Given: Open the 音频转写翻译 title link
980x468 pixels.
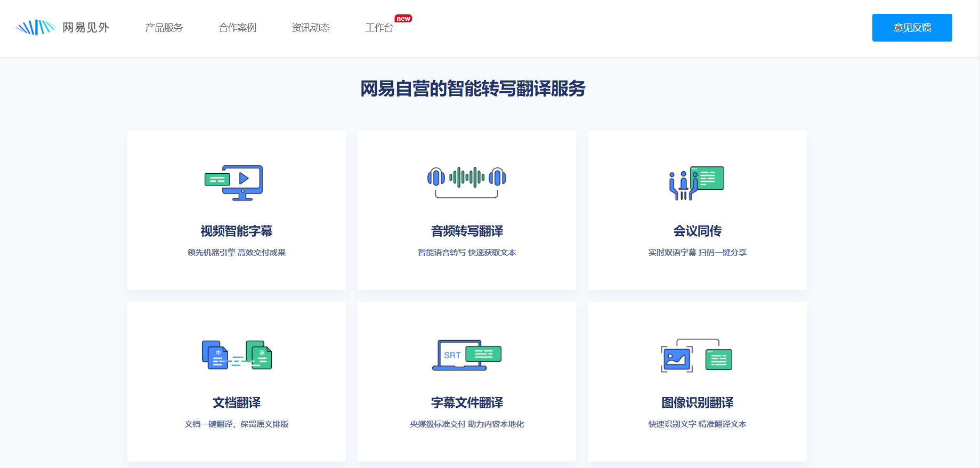Looking at the screenshot, I should click(467, 231).
